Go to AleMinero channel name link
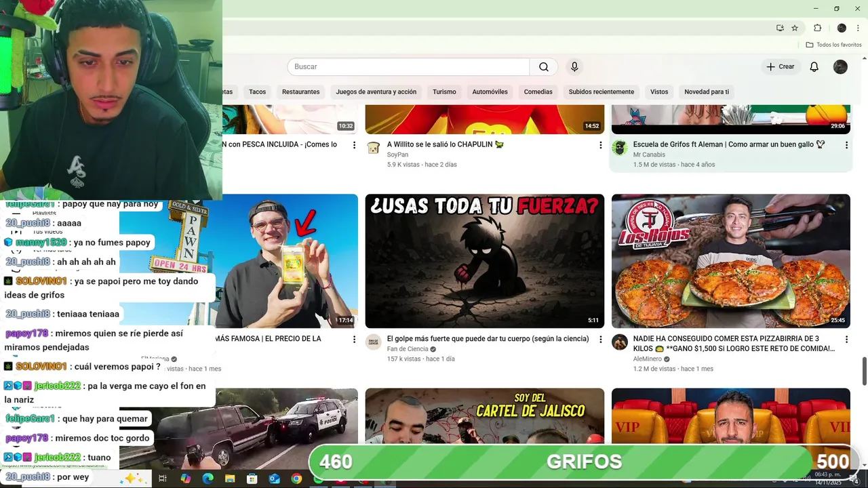The image size is (868, 488). 648,359
